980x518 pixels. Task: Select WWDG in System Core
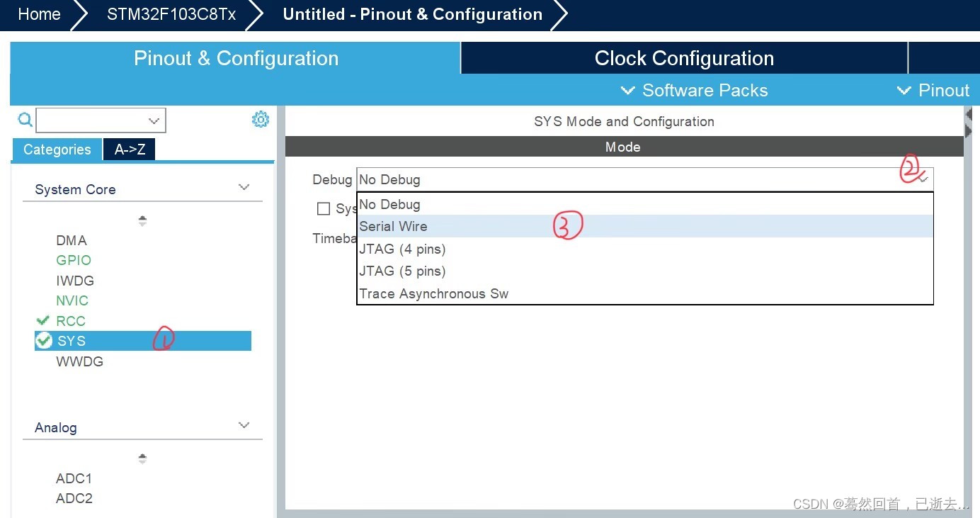[79, 361]
